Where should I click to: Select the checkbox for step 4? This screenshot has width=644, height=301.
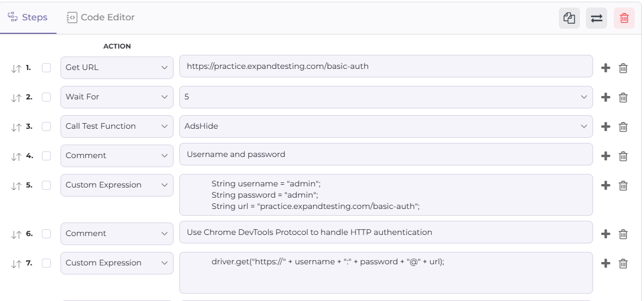46,156
